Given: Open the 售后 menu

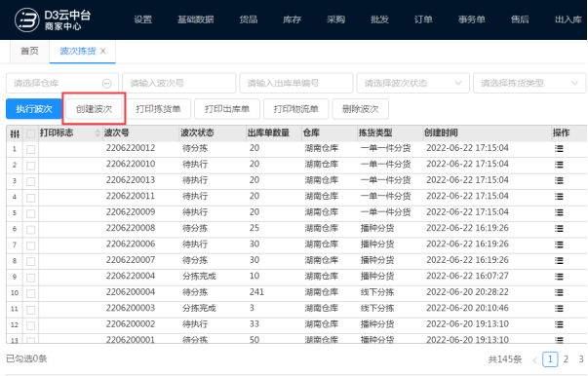Looking at the screenshot, I should 520,19.
